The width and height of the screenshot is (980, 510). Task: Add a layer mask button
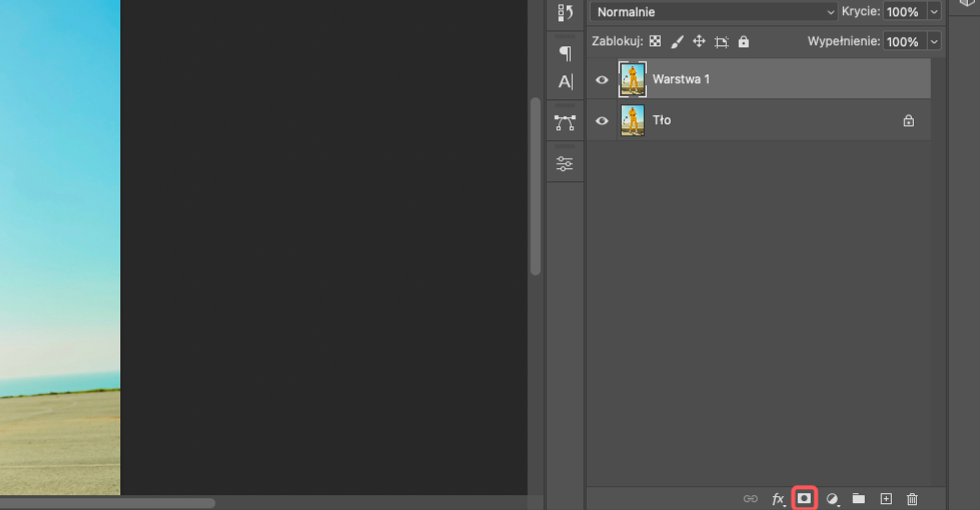[x=804, y=498]
